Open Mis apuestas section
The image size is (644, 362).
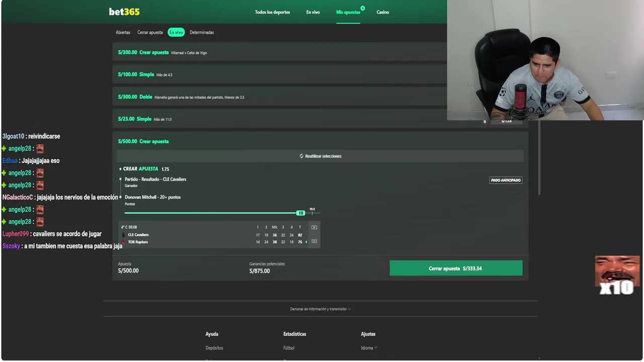point(348,12)
